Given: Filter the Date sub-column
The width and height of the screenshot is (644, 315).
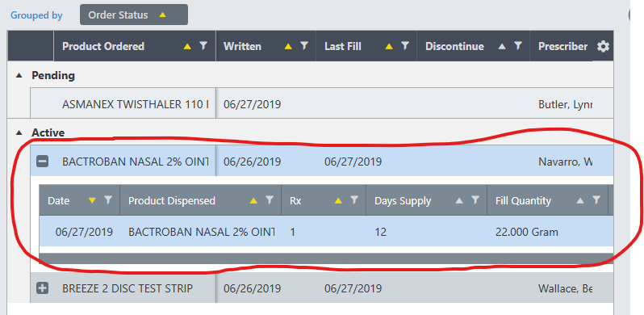Looking at the screenshot, I should click(x=108, y=199).
